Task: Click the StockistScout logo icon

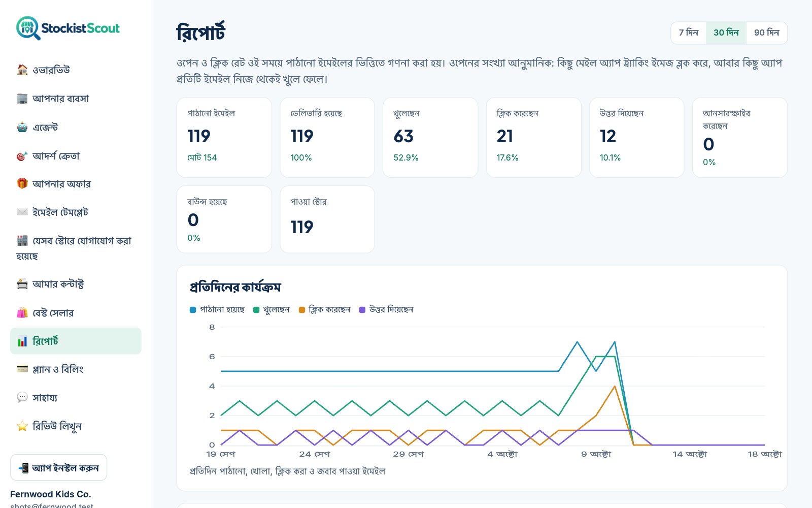Action: point(28,28)
